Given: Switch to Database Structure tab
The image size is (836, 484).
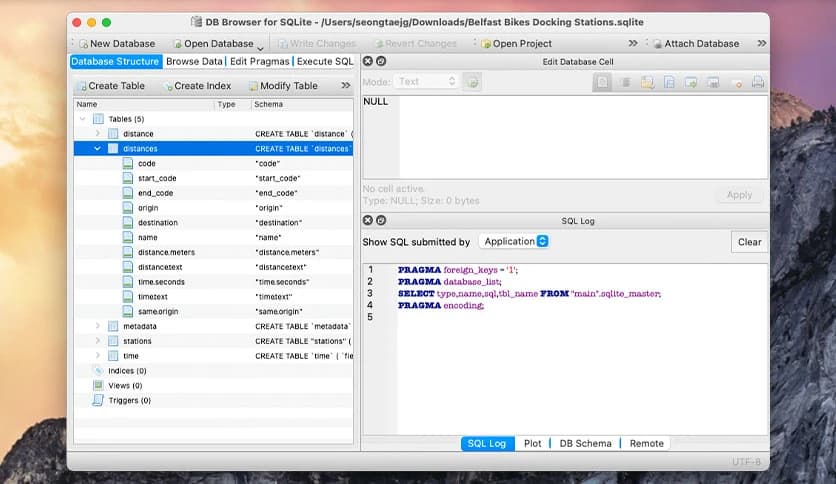Looking at the screenshot, I should (115, 61).
